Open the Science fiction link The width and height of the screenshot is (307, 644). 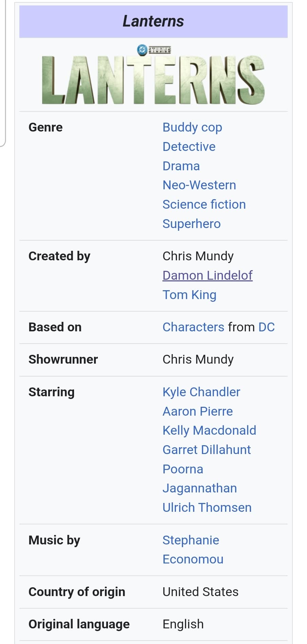[204, 205]
